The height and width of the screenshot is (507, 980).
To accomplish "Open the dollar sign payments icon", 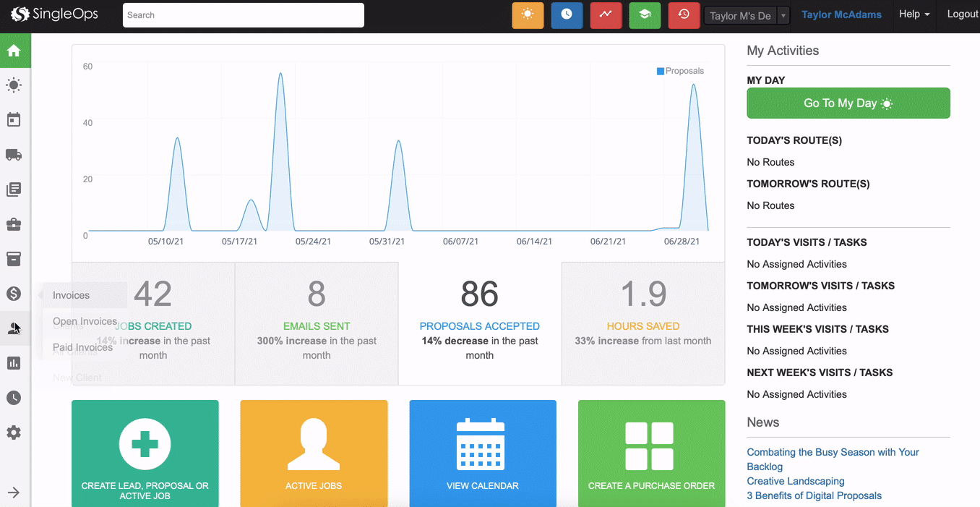I will (14, 294).
